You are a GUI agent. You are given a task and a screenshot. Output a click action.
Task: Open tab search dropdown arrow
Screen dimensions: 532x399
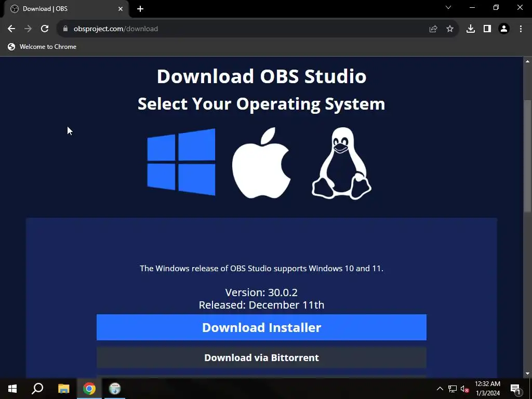448,7
